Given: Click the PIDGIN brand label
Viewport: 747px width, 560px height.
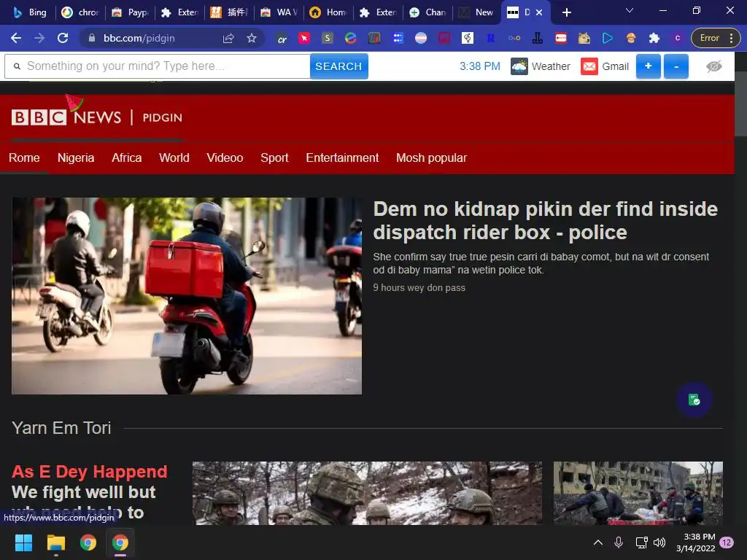Looking at the screenshot, I should tap(163, 117).
